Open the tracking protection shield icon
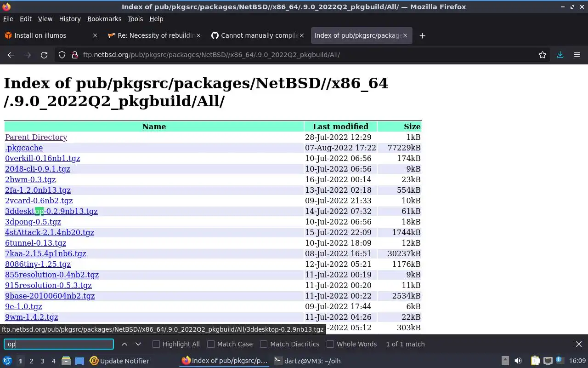Image resolution: width=588 pixels, height=368 pixels. coord(62,55)
